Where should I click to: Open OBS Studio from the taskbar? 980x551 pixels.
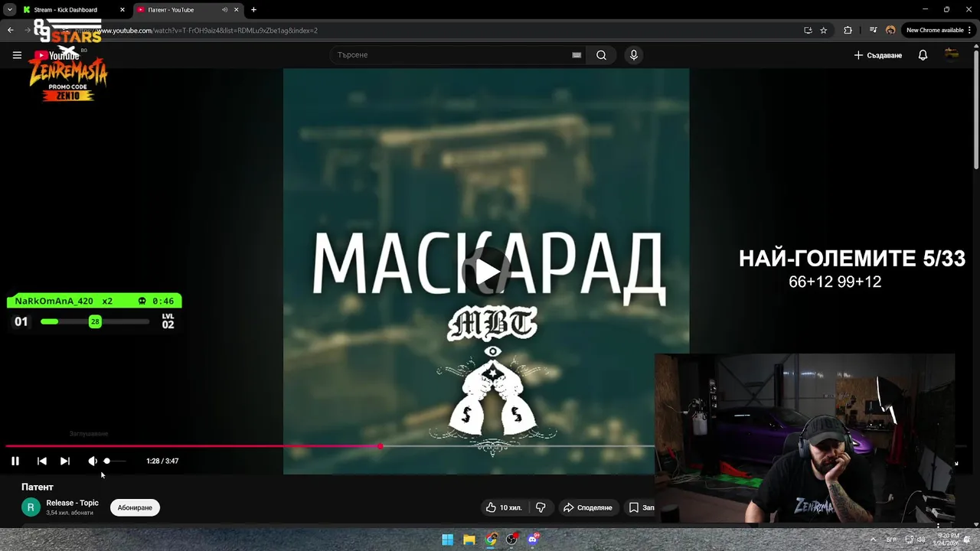point(511,540)
